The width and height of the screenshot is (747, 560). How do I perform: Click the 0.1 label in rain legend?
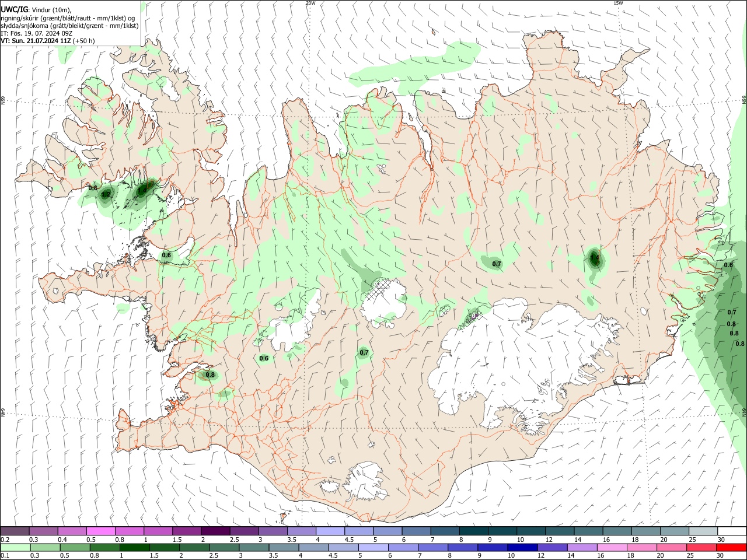pos(5,556)
